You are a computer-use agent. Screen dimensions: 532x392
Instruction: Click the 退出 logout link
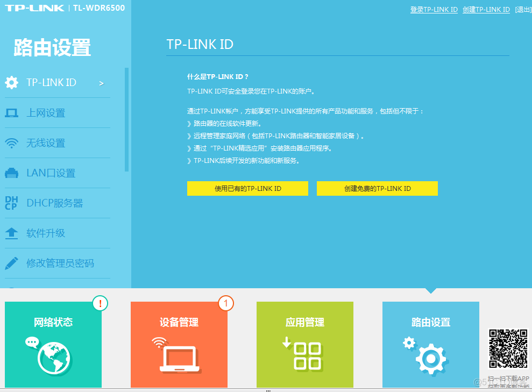tap(523, 10)
